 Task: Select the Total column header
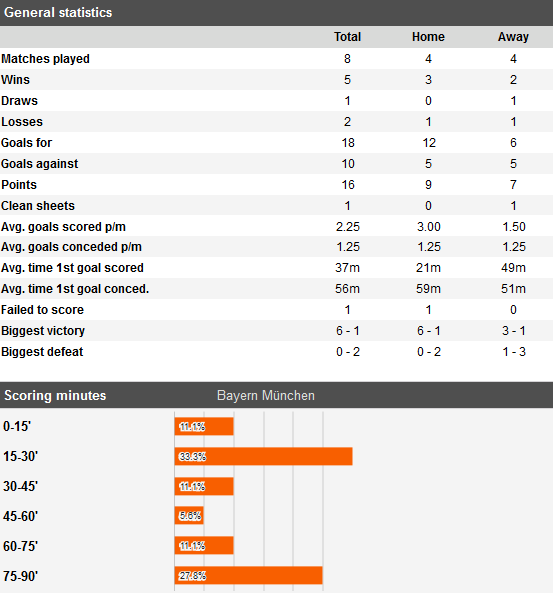tap(347, 37)
